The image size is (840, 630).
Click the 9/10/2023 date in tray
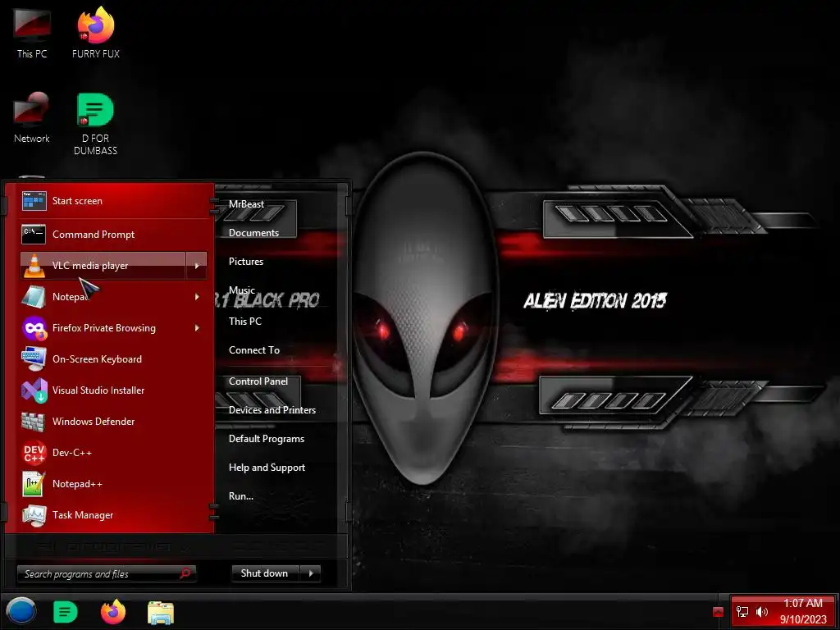coord(803,619)
